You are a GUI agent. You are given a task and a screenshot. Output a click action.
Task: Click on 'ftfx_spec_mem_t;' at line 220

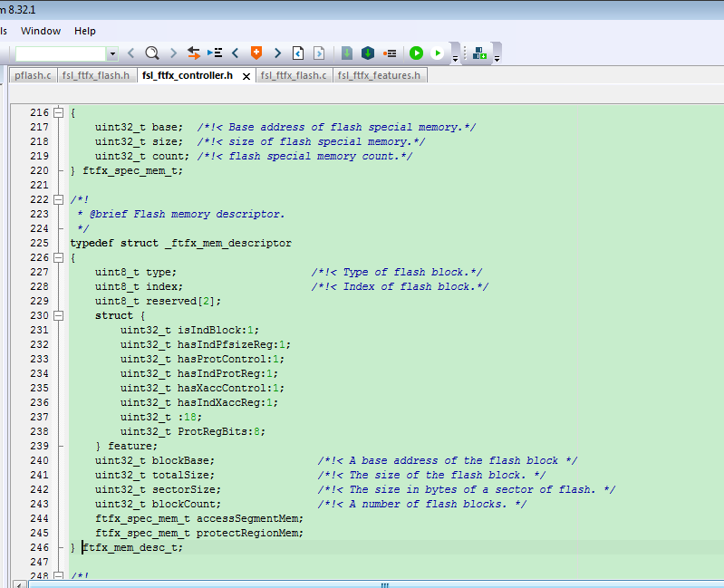(x=133, y=170)
